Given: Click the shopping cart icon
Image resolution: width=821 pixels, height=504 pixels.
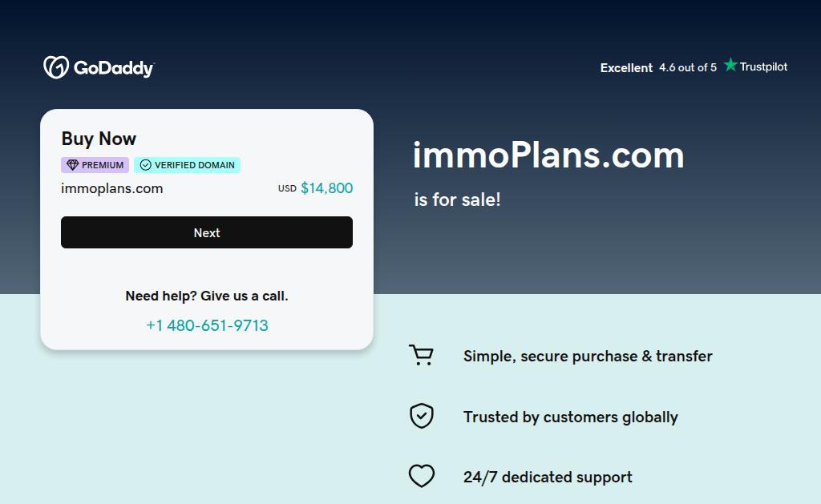Looking at the screenshot, I should (422, 355).
